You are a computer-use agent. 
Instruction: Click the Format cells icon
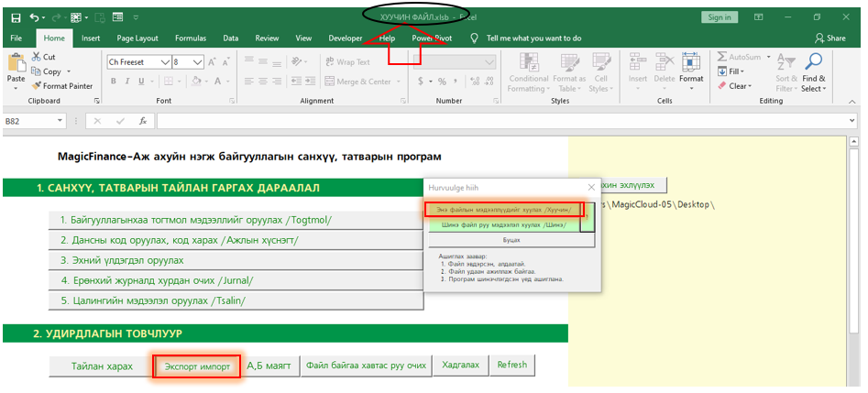point(691,62)
